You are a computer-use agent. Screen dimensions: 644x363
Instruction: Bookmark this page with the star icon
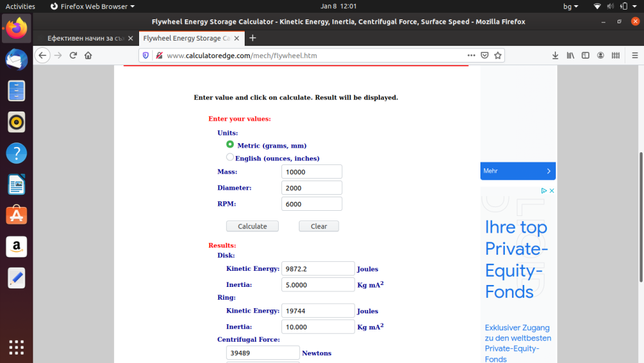(x=498, y=55)
